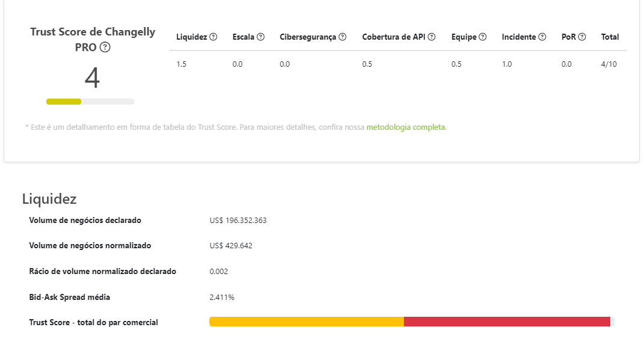Click the Incidente info icon
The width and height of the screenshot is (644, 339).
click(542, 37)
